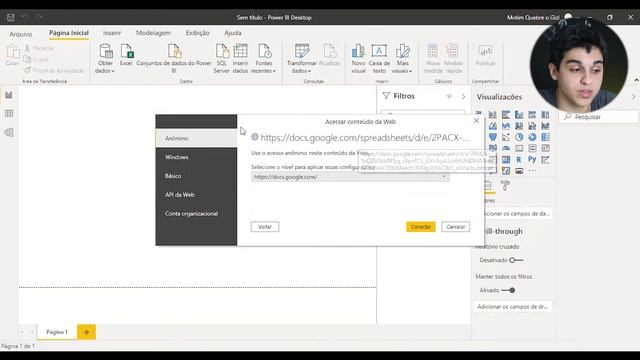Image resolution: width=640 pixels, height=360 pixels.
Task: Click Medida rápida in ribbon
Action: [x=453, y=59]
